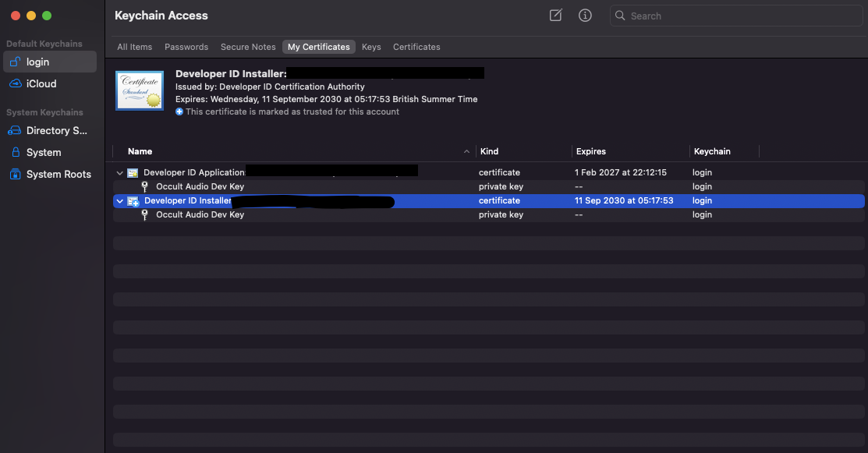Click the System Roots sidebar icon

[15, 174]
